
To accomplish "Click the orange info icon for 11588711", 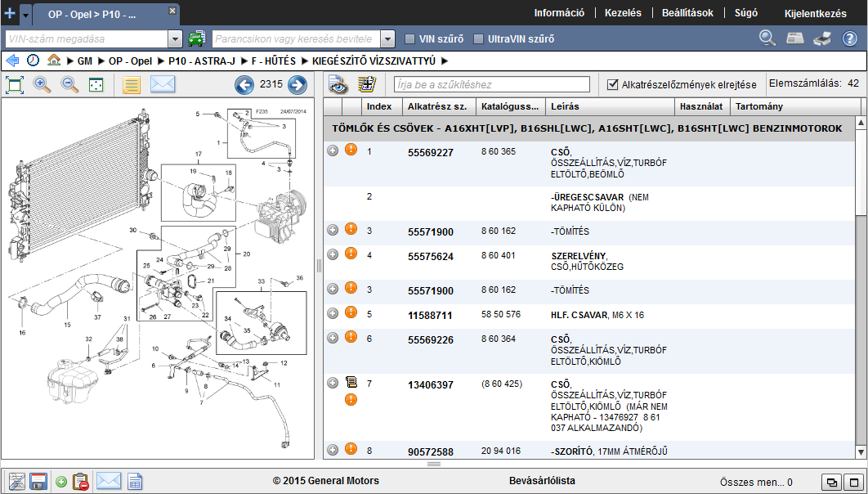I will tap(351, 312).
